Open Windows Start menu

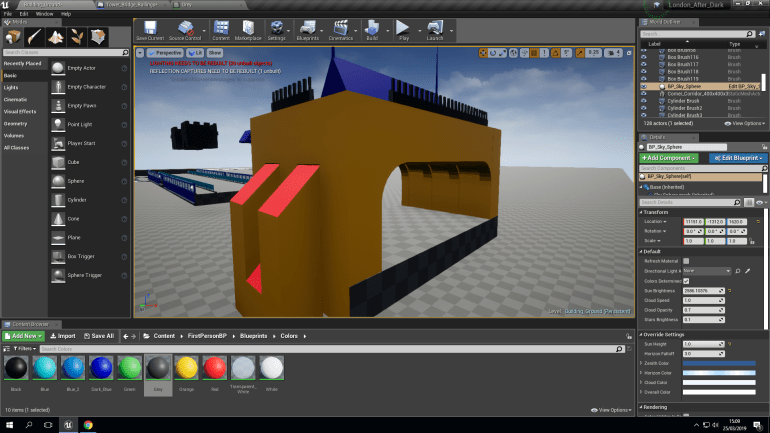9,425
